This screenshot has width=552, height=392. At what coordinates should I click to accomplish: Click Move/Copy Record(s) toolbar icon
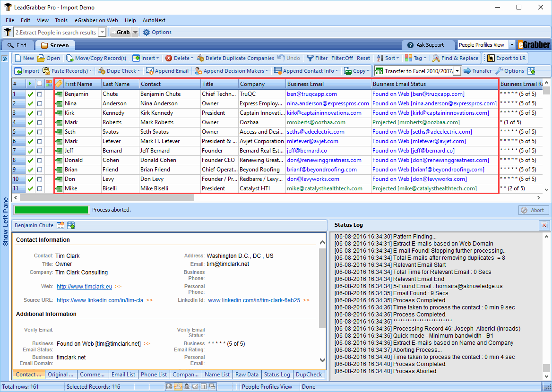point(69,58)
